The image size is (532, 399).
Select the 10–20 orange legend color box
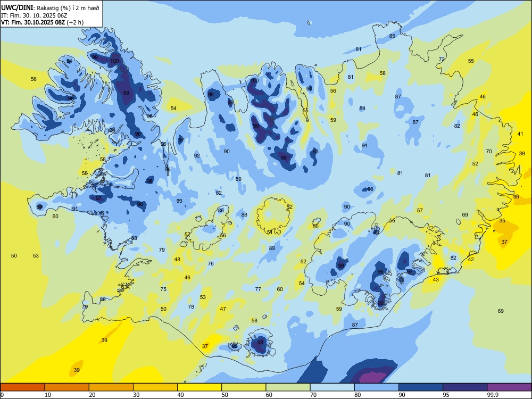coord(67,387)
